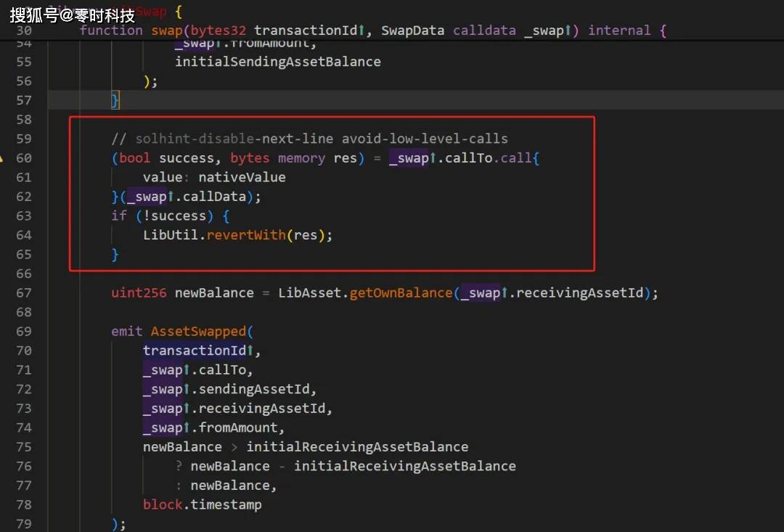Click line number 79 in the gutter
Viewport: 784px width, 532px height.
23,523
